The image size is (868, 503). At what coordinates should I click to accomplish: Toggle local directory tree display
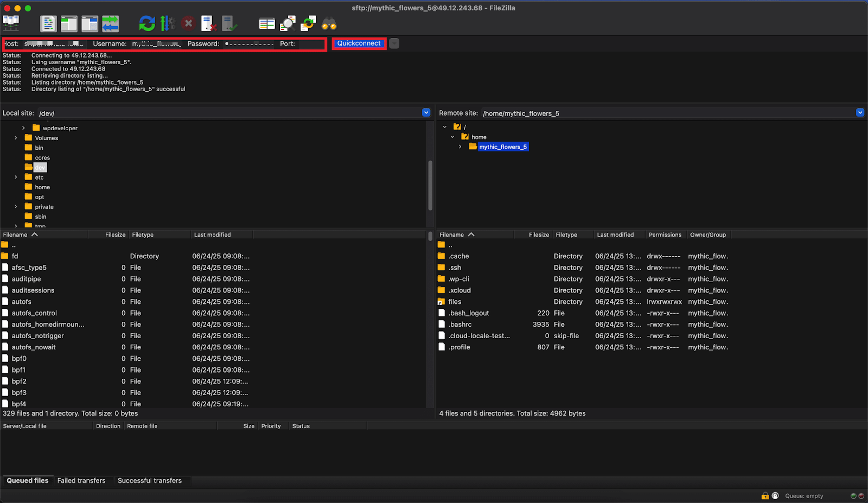(69, 23)
